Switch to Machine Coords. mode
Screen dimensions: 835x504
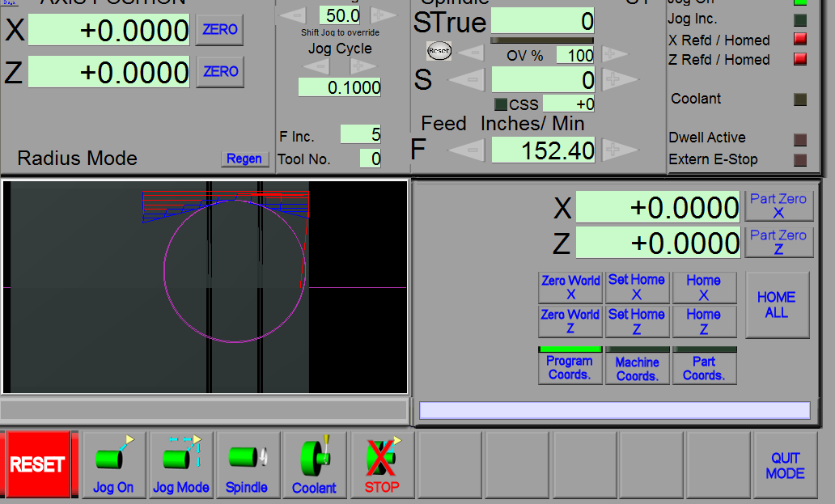[x=637, y=366]
